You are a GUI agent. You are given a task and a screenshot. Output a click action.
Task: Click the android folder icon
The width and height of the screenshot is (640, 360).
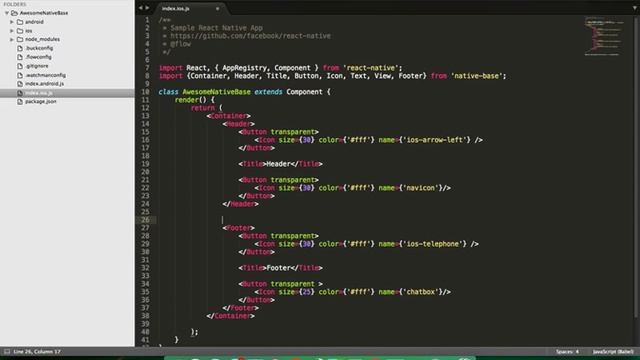coord(20,22)
